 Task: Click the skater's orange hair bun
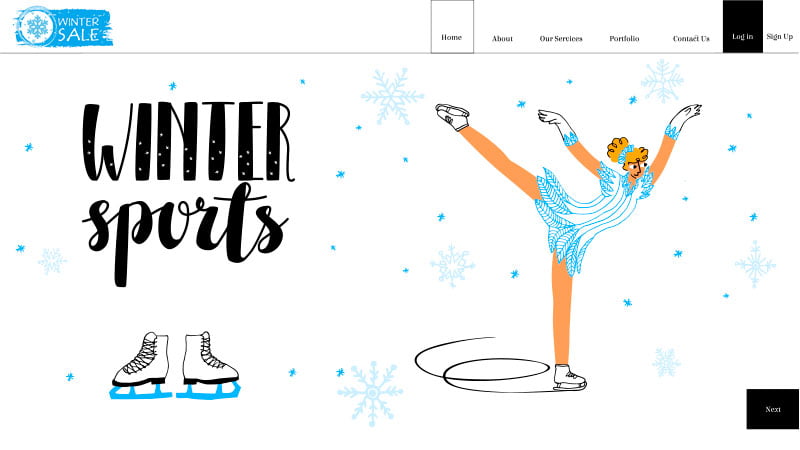617,148
